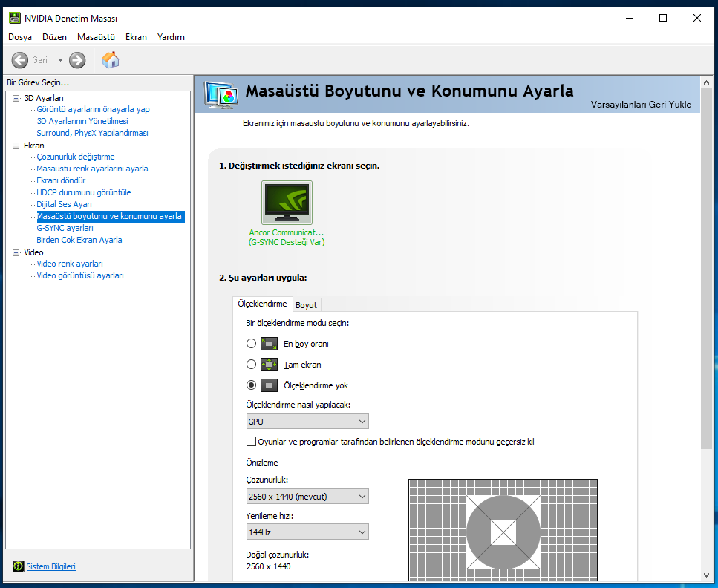
Task: Open the Düzen menu
Action: tap(54, 37)
